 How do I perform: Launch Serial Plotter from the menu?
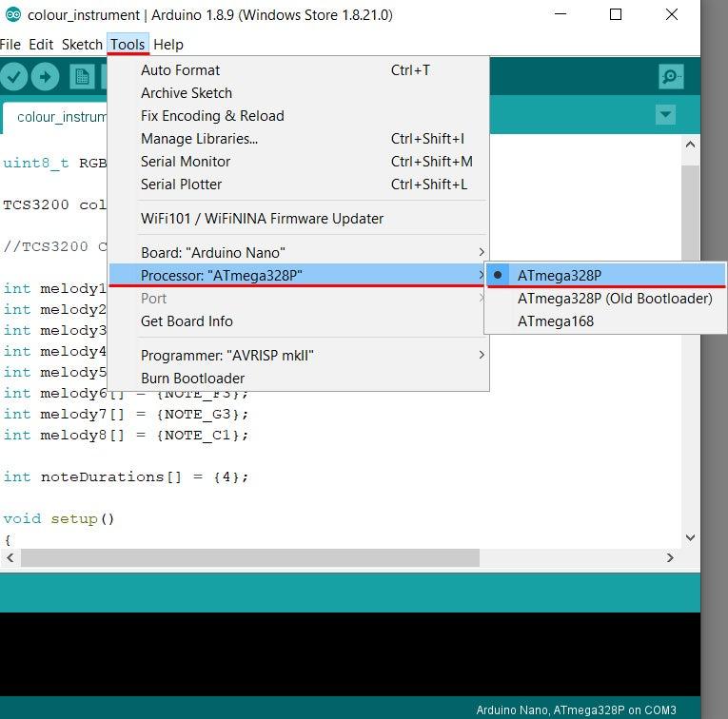[x=298, y=185]
